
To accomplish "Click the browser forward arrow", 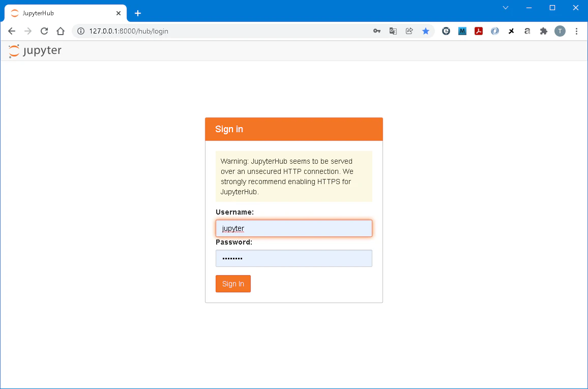I will pyautogui.click(x=28, y=31).
